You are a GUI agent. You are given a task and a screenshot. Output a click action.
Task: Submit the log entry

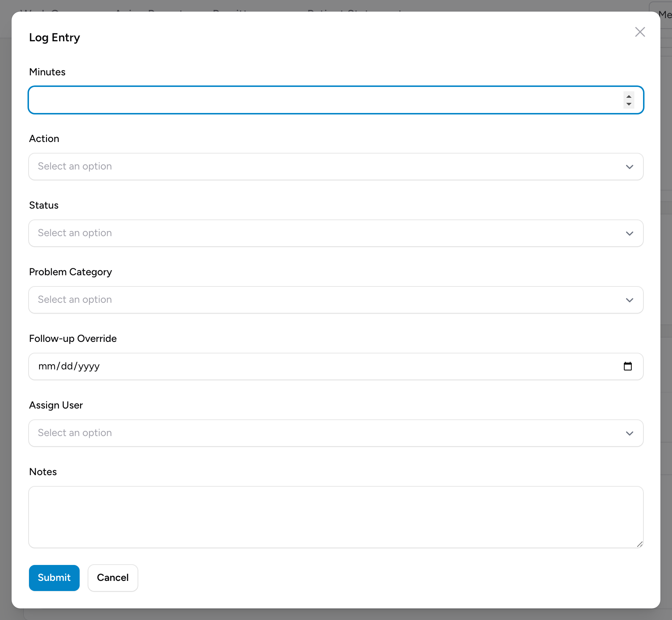pos(54,578)
